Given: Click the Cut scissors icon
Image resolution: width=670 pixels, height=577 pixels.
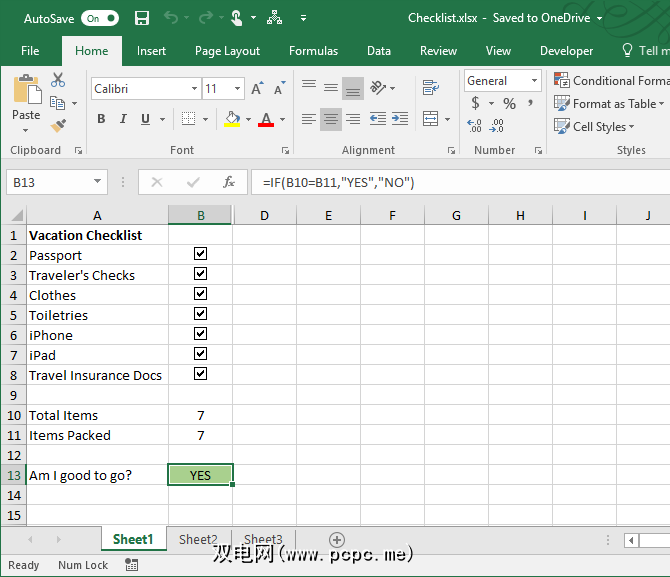Looking at the screenshot, I should [x=58, y=81].
